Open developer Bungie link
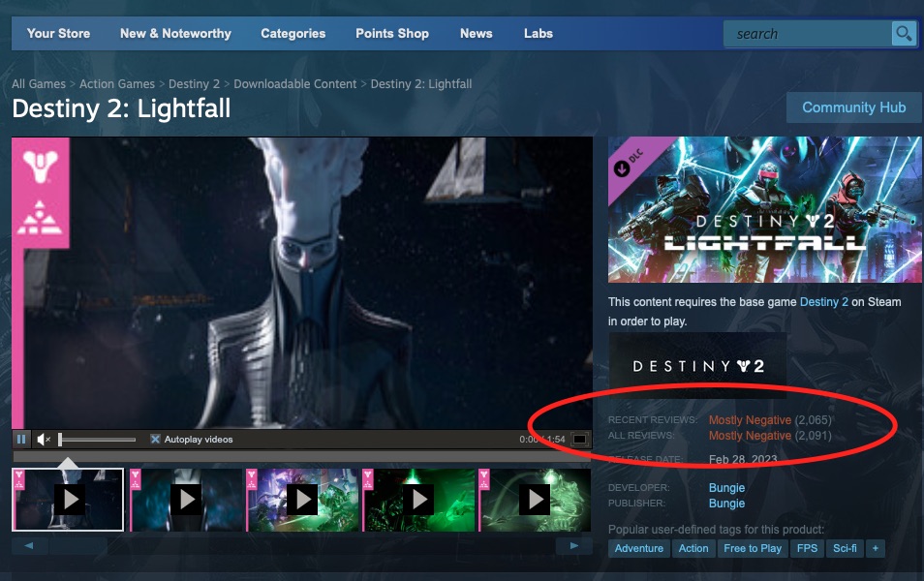Screen dimensions: 924x581 [x=726, y=488]
